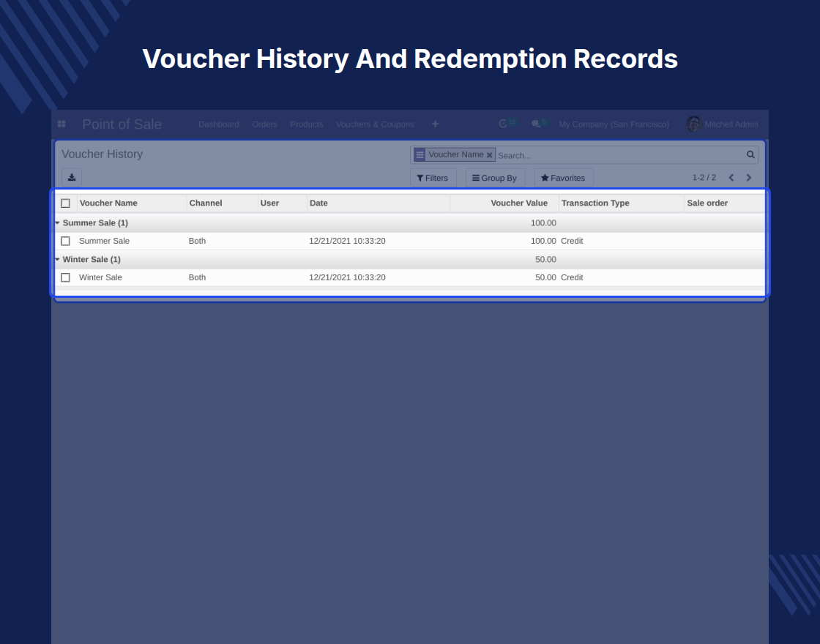Click the Voucher History breadcrumb title
This screenshot has width=820, height=644.
click(x=102, y=154)
